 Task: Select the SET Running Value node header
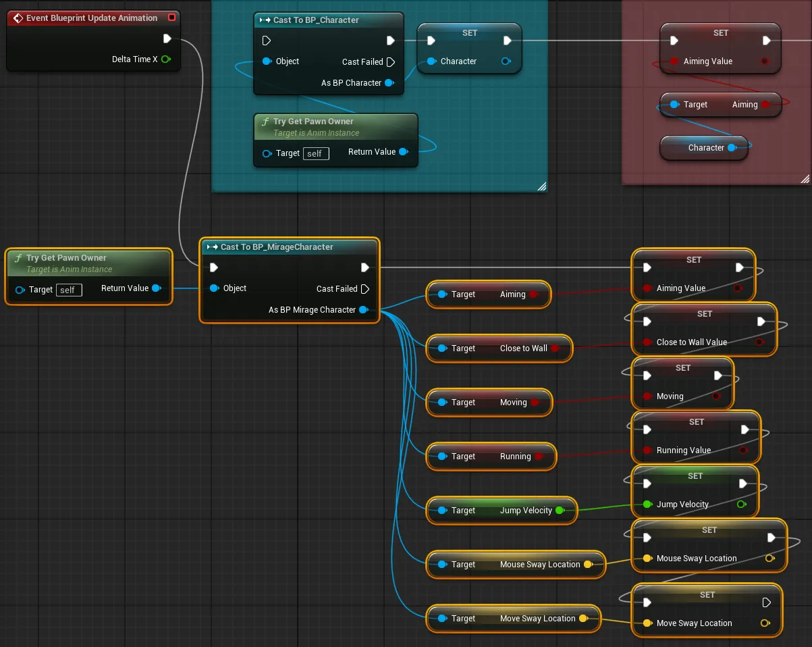pos(697,422)
